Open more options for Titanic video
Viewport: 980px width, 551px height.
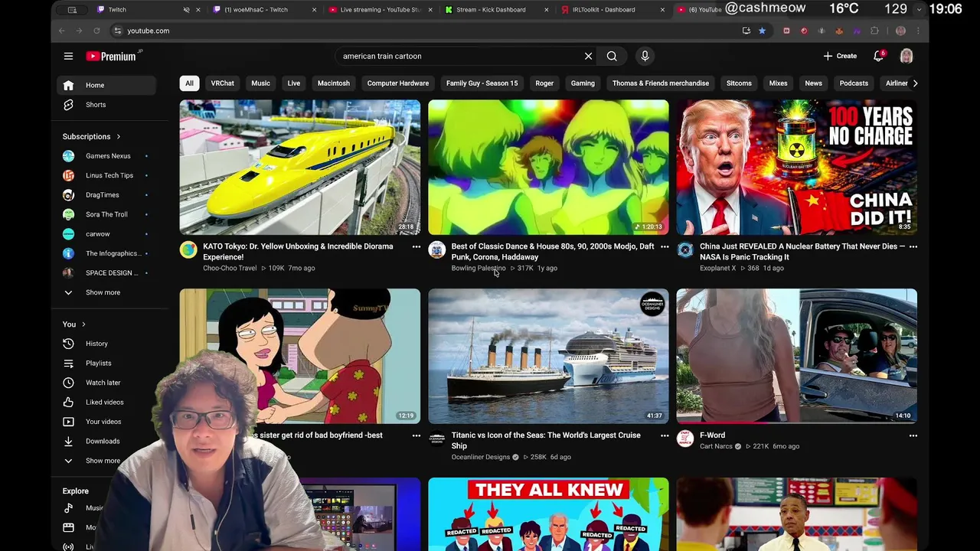coord(665,435)
